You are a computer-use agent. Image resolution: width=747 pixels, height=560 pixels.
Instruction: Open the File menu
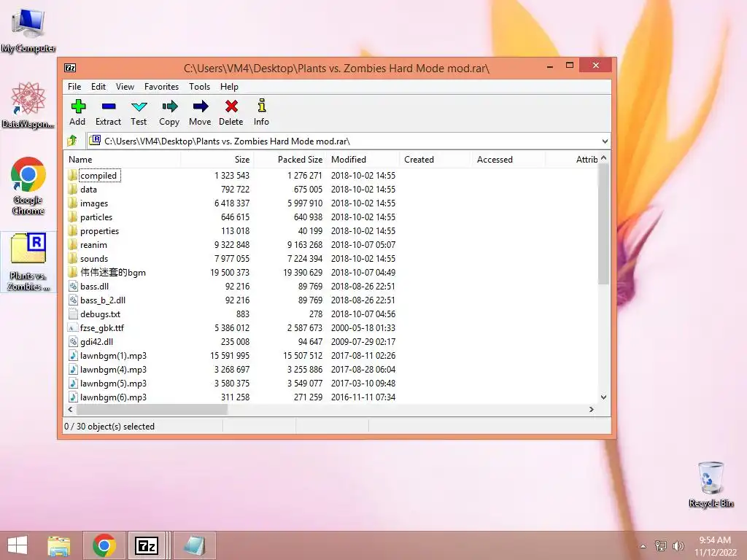pos(74,87)
